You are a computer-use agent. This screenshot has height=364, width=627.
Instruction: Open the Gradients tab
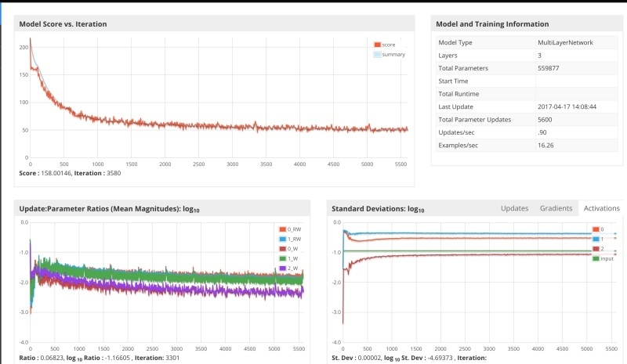click(x=555, y=208)
